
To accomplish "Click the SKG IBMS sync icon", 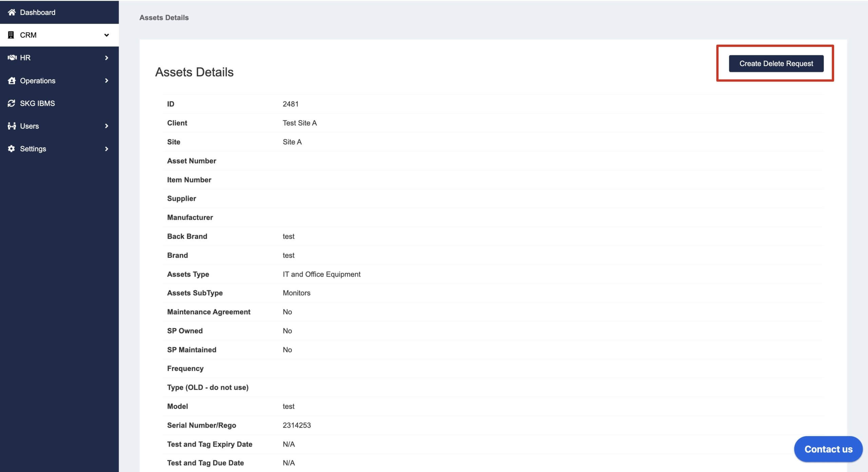I will [12, 103].
